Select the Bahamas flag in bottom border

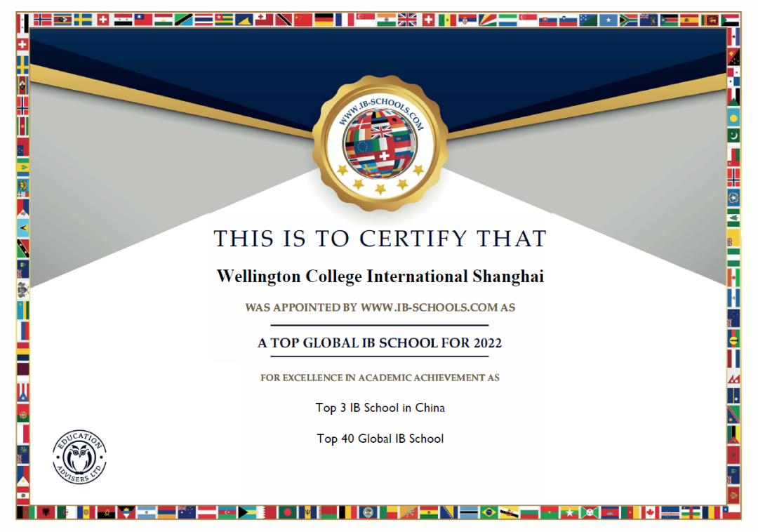(247, 512)
